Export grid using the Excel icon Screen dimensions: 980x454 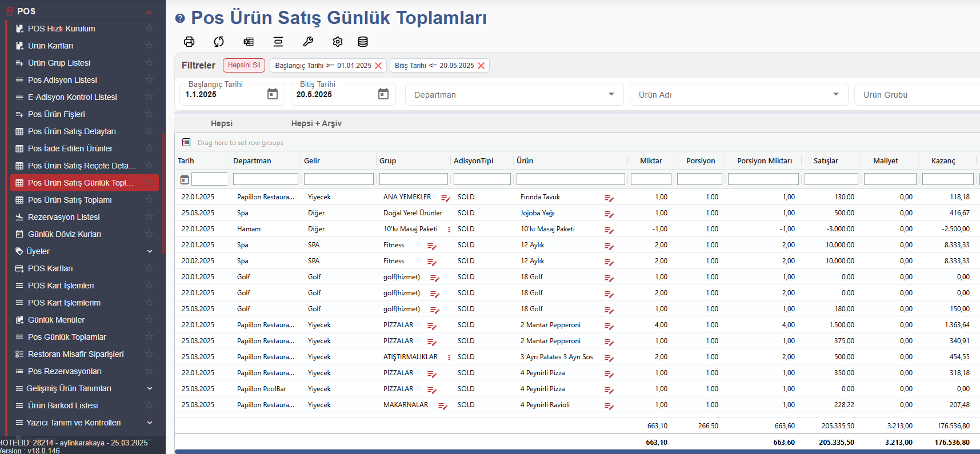coord(249,42)
